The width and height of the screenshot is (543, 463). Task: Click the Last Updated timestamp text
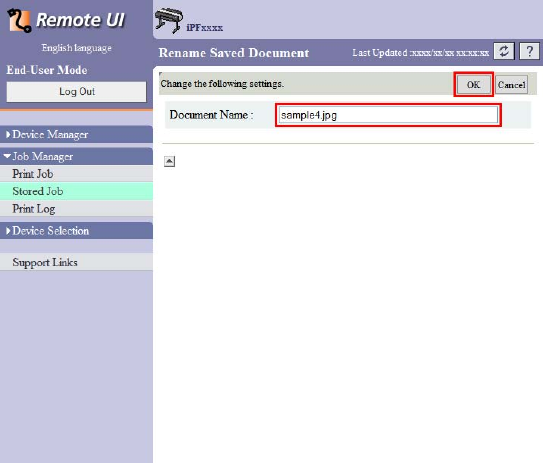(x=421, y=53)
